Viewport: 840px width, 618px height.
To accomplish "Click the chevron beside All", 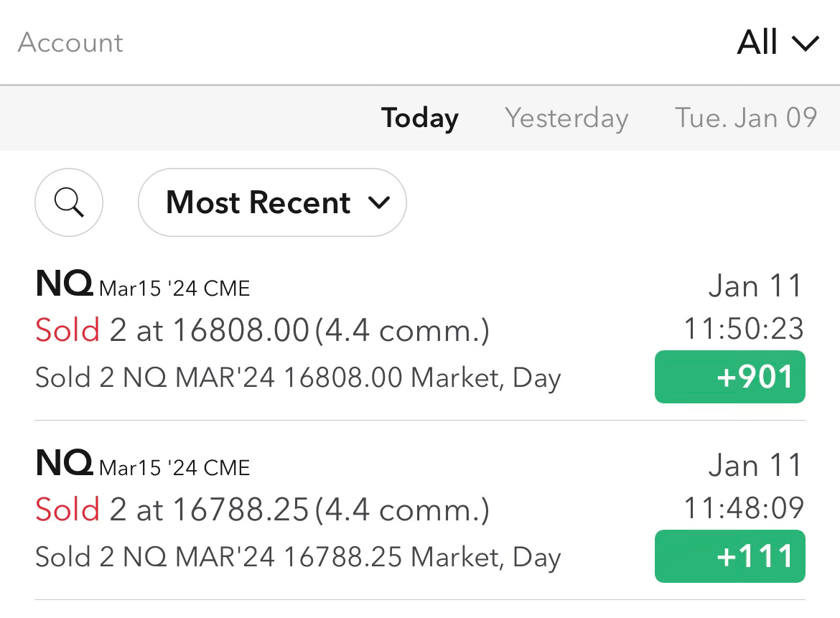I will [805, 44].
